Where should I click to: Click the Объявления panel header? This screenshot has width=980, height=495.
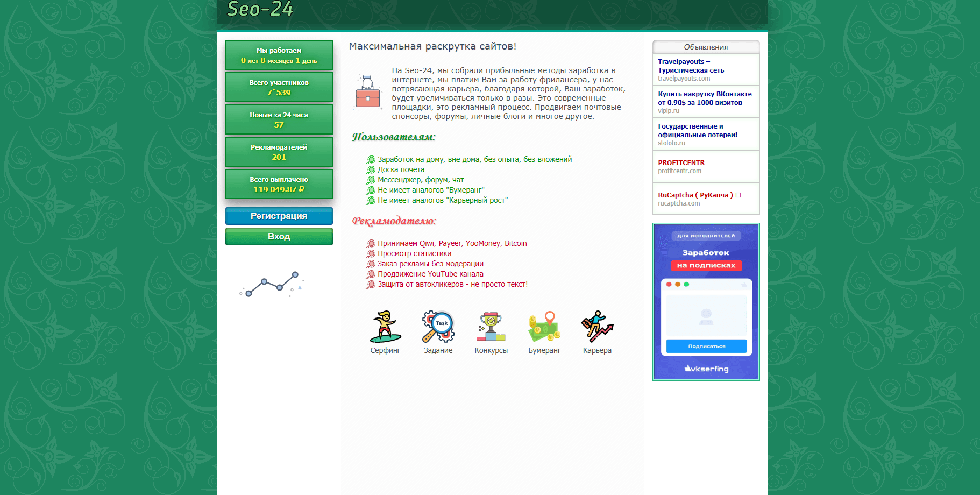pyautogui.click(x=705, y=47)
